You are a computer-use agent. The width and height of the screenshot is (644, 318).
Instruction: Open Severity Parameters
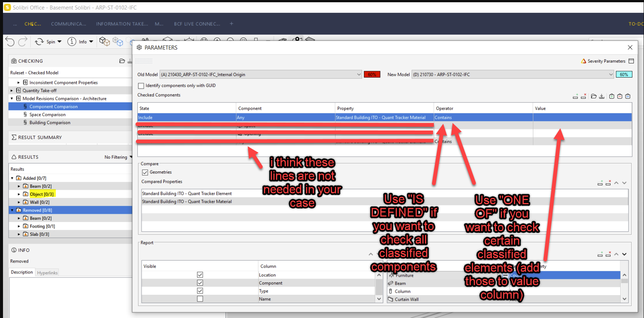point(603,61)
